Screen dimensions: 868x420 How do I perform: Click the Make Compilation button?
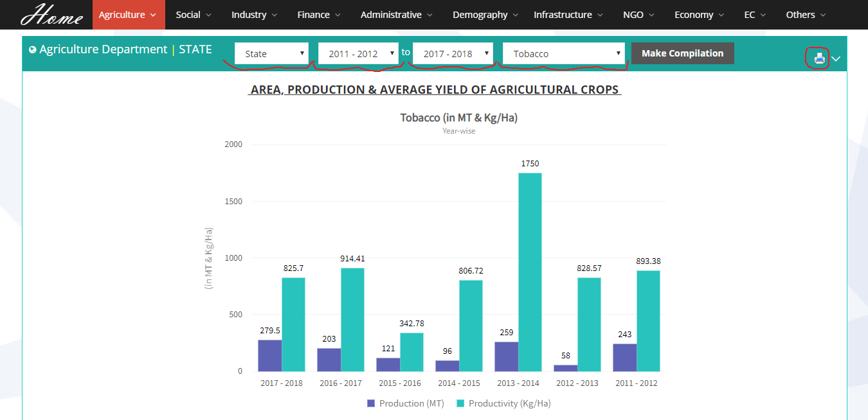(x=682, y=53)
